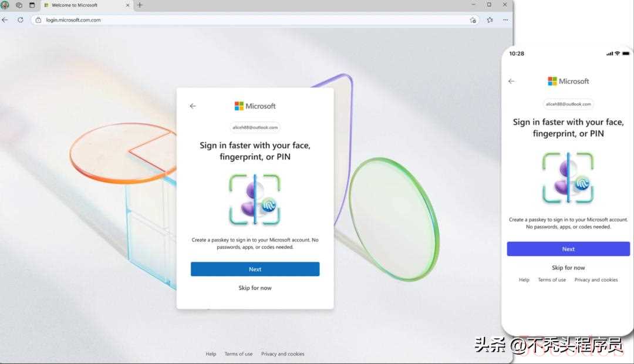The height and width of the screenshot is (364, 634).
Task: Tap Skip for now on the phone
Action: (x=568, y=268)
